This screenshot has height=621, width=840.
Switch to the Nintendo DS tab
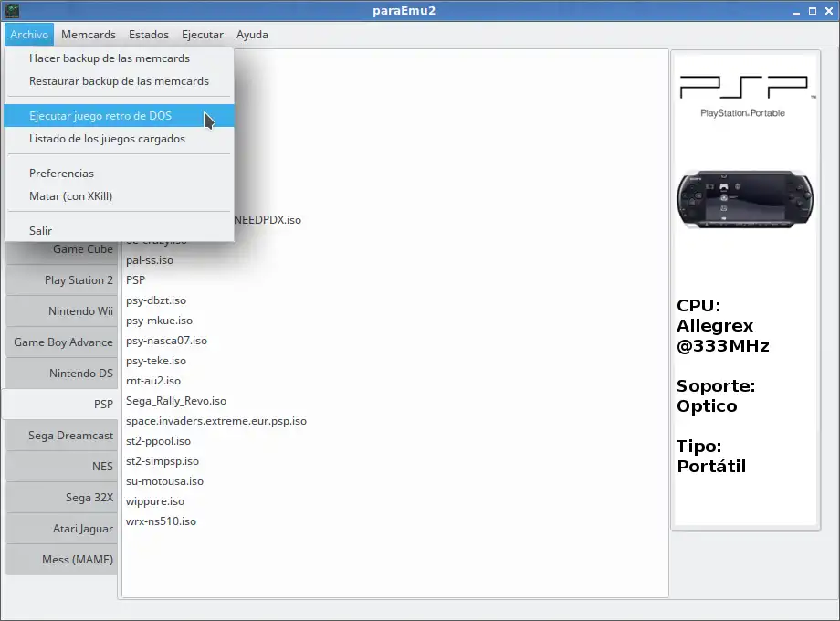click(x=62, y=374)
